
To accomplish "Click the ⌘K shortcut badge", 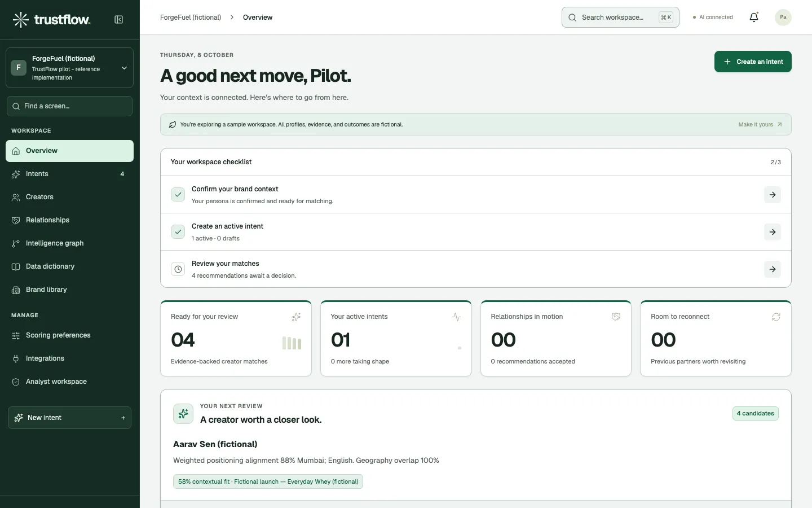I will (x=666, y=17).
